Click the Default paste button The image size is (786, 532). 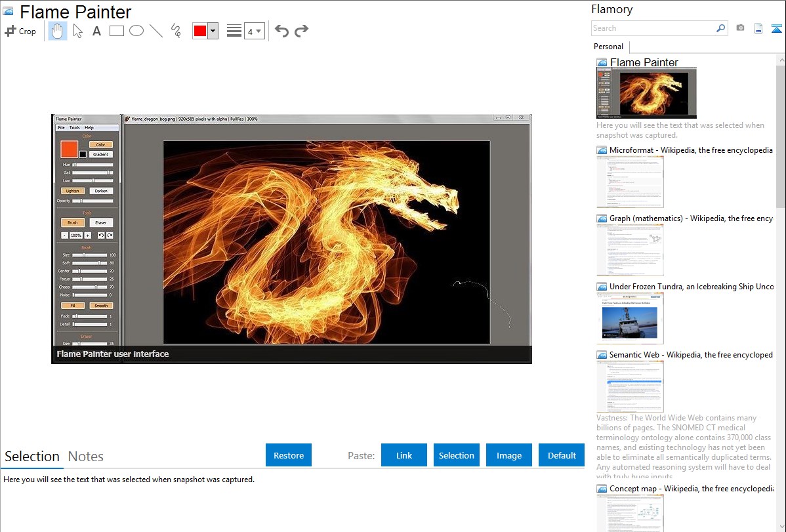(562, 455)
